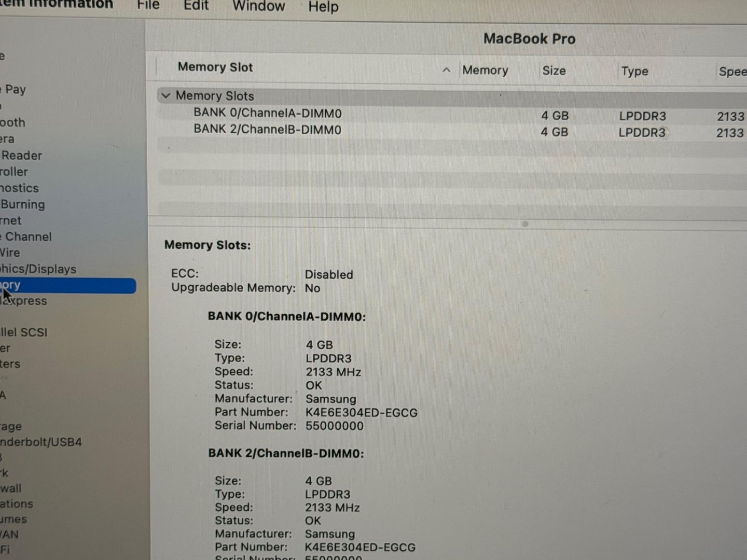This screenshot has height=560, width=747.
Task: Sort by the Memory Slot column header
Action: (215, 67)
